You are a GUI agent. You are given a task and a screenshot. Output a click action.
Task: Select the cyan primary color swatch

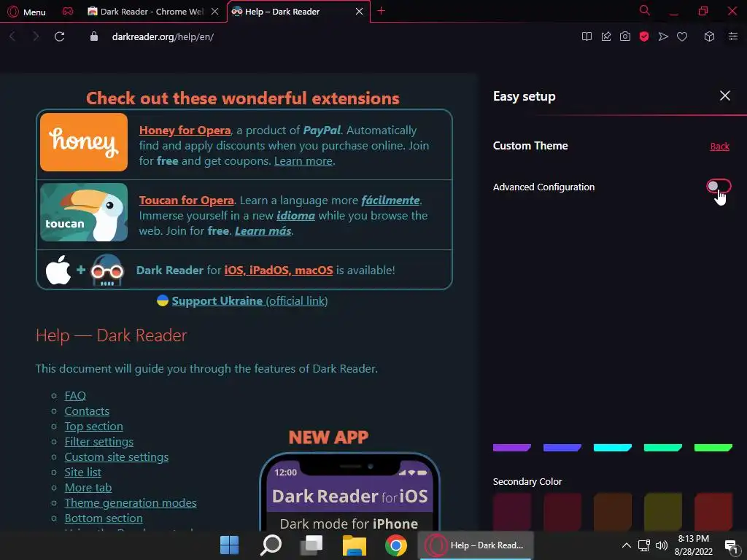point(613,448)
